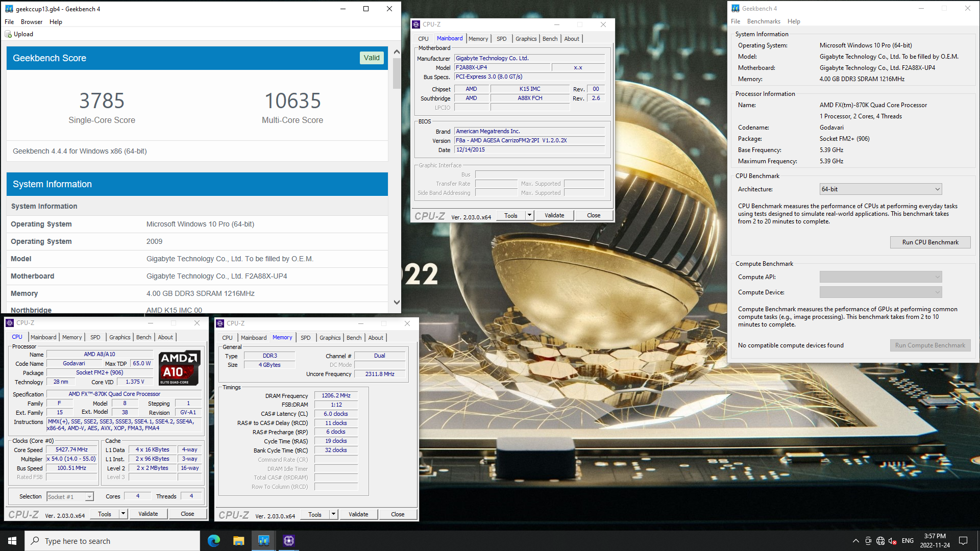The image size is (980, 551).
Task: Open File menu in right Geekbench 4 window
Action: point(736,21)
